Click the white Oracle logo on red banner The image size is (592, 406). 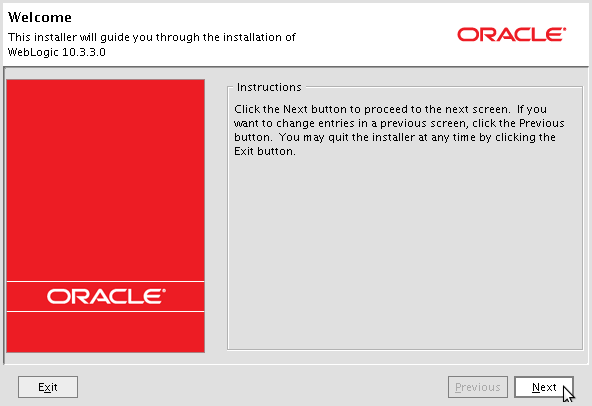(106, 296)
